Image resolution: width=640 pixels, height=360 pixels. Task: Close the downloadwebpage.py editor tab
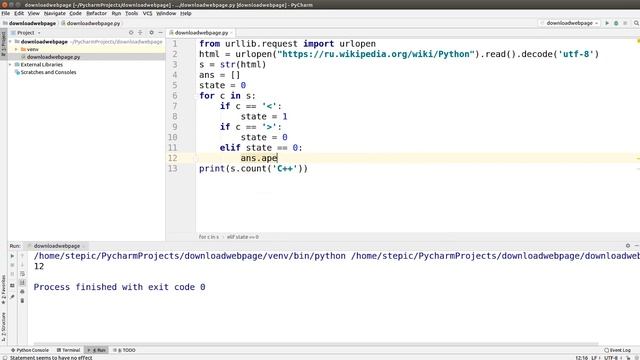[231, 33]
